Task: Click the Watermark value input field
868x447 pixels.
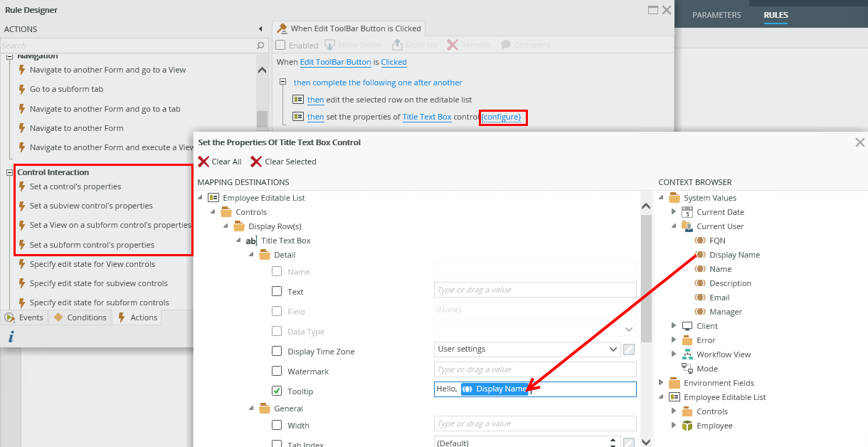Action: point(535,369)
